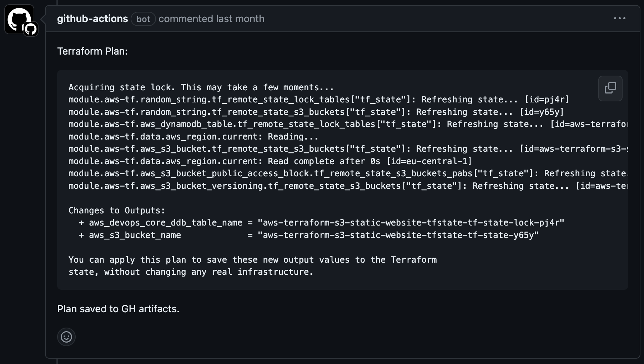644x364 pixels.
Task: Select the 'Read complete after 0s' line
Action: click(270, 161)
